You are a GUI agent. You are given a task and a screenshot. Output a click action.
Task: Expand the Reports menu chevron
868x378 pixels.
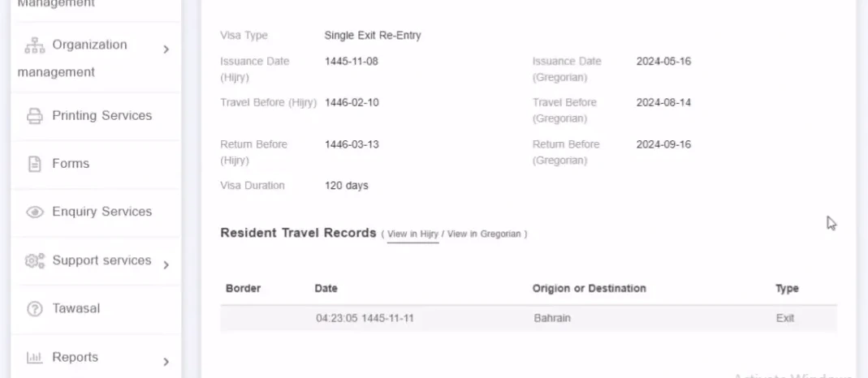tap(166, 362)
